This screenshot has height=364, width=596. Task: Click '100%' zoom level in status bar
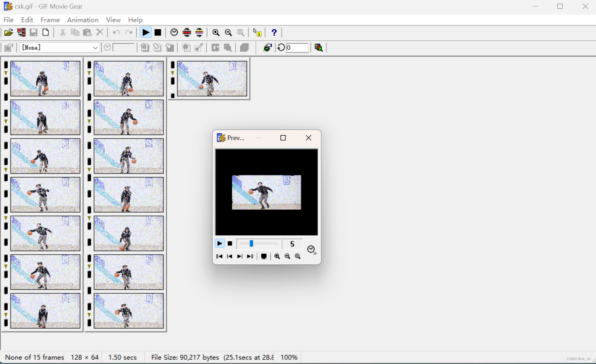click(x=289, y=358)
